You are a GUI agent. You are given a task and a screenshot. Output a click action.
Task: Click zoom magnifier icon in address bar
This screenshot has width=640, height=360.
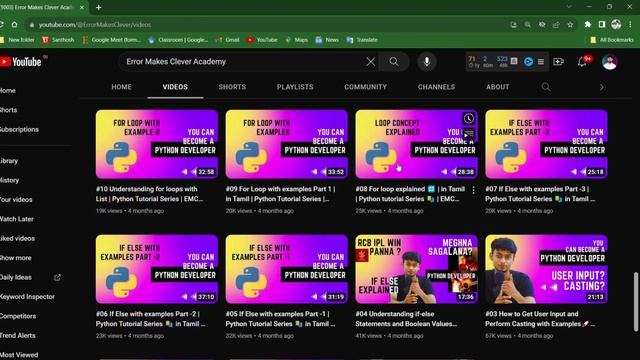coord(528,24)
